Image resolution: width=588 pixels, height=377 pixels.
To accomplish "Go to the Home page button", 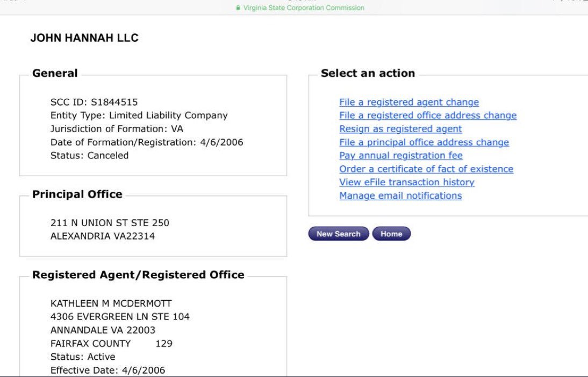I will coord(391,234).
